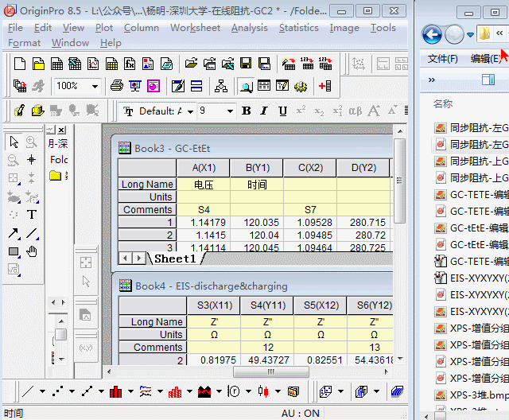Click the A(X1) column header in Book3

[203, 168]
